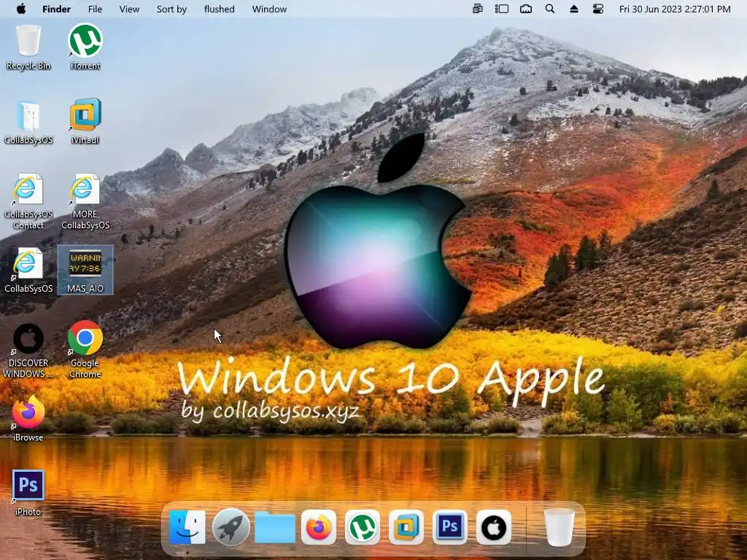Open DISCOVER WINDOWS desktop shortcut
Screen dimensions: 747x560
click(28, 351)
